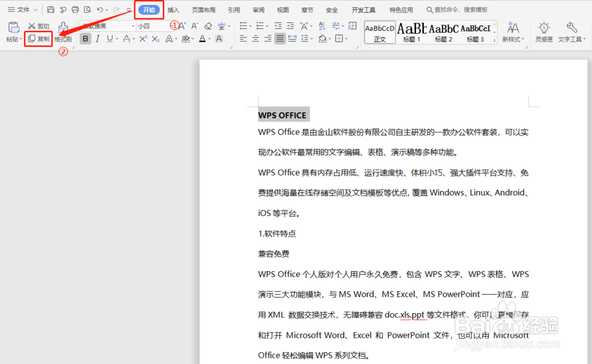Click the phonetic guide (wén) icon

click(x=221, y=26)
